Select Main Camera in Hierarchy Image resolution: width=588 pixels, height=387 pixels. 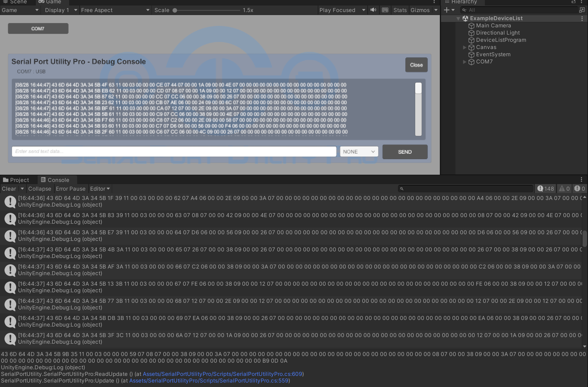tap(493, 26)
